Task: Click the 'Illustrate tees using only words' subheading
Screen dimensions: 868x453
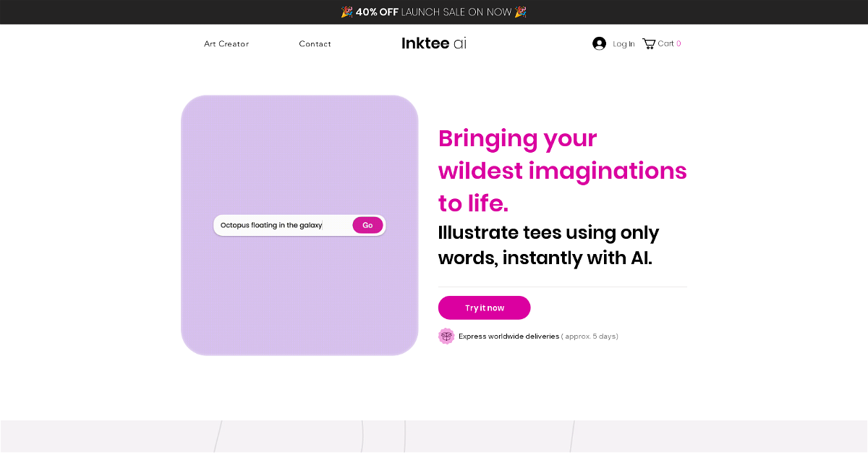Action: click(x=548, y=245)
